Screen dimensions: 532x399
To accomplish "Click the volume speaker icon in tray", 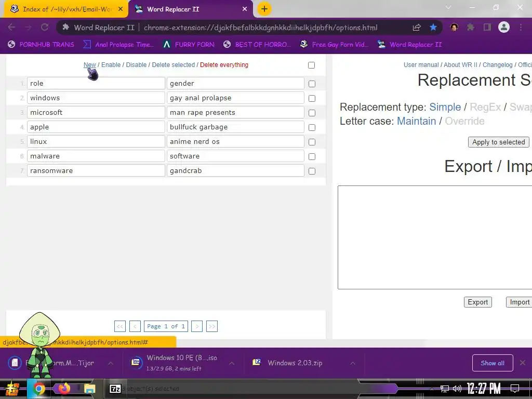I will [x=457, y=389].
